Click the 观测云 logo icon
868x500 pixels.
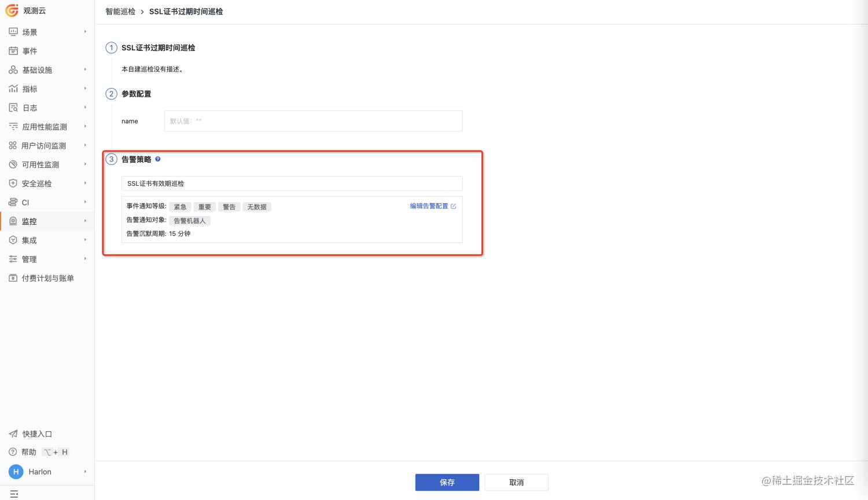(x=12, y=10)
